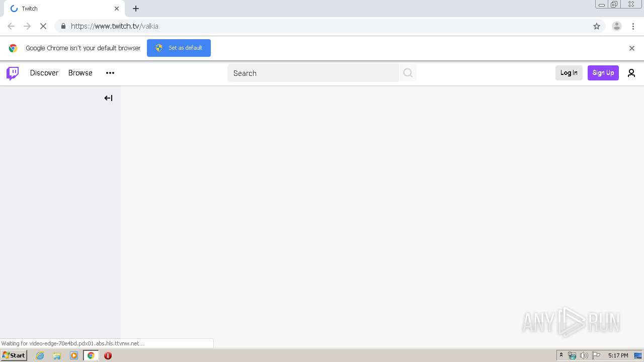The width and height of the screenshot is (644, 362).
Task: Collapse the left sidebar with arrow icon
Action: coord(108,98)
